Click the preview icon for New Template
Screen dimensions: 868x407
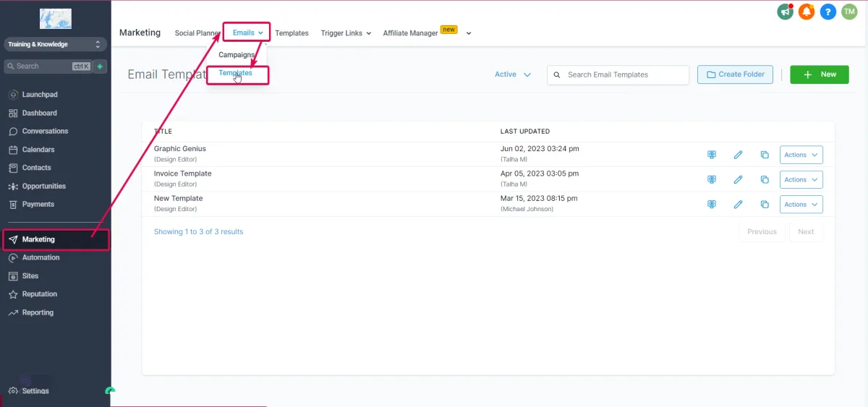(712, 205)
